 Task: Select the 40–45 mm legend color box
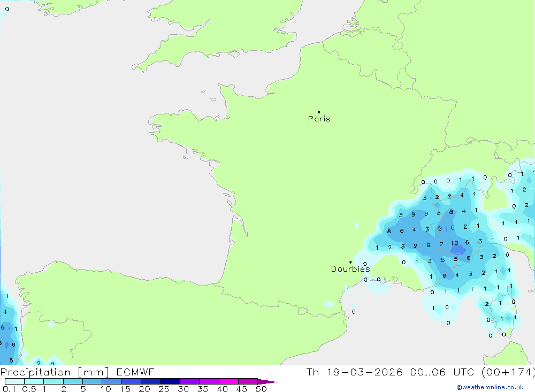click(x=228, y=381)
